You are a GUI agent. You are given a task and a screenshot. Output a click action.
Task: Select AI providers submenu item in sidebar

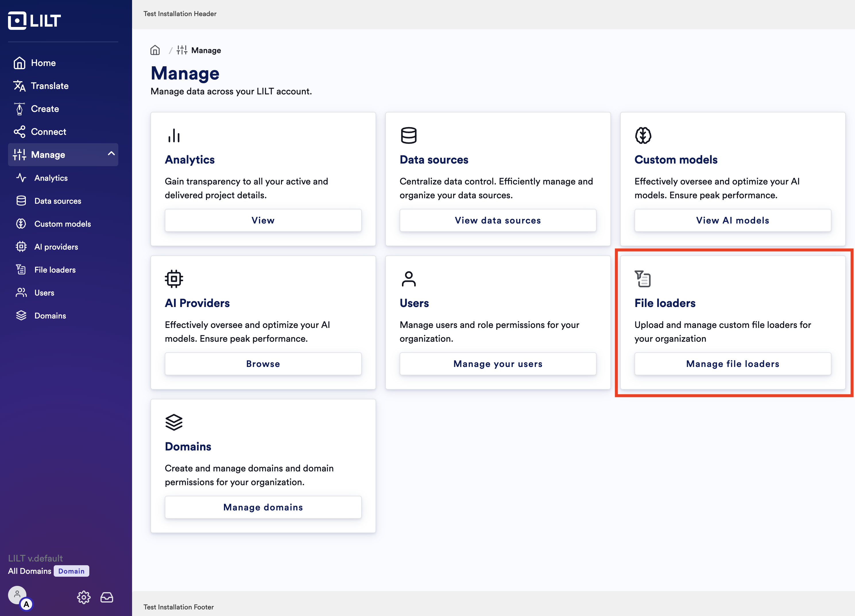point(63,247)
